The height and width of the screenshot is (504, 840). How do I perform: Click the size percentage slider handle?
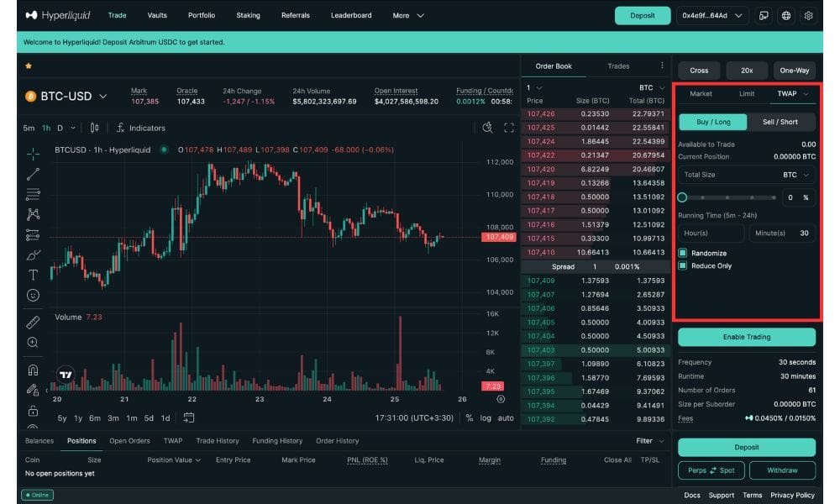(682, 197)
